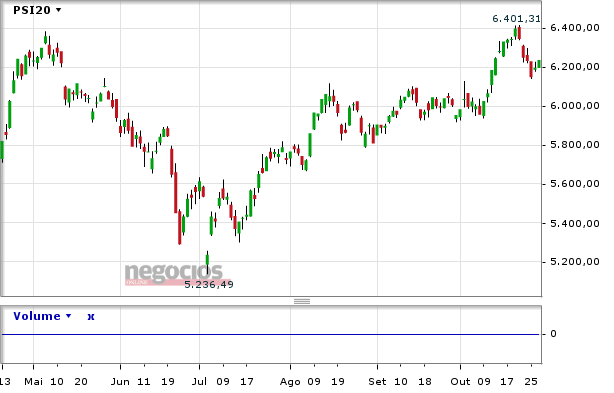The image size is (614, 393).
Task: Click the 6.200,00 price axis label
Action: (x=574, y=67)
